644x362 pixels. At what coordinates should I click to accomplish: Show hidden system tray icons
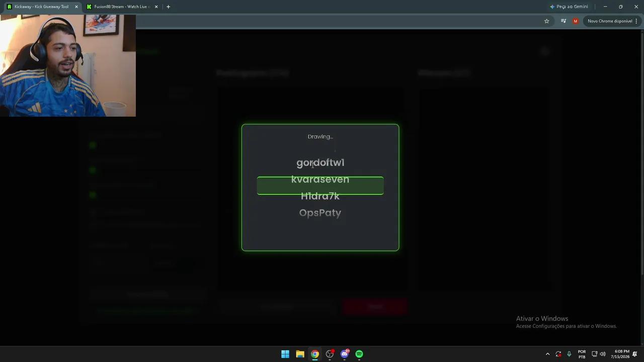click(x=548, y=354)
